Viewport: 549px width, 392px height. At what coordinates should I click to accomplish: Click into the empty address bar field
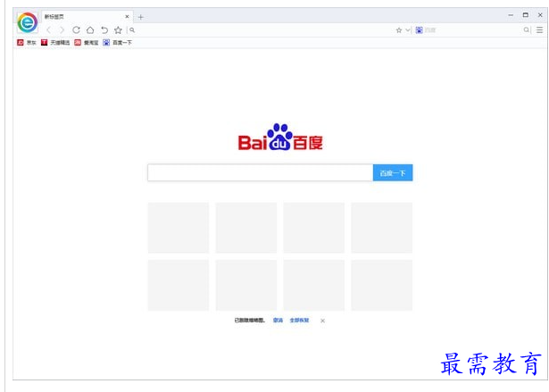(x=264, y=30)
